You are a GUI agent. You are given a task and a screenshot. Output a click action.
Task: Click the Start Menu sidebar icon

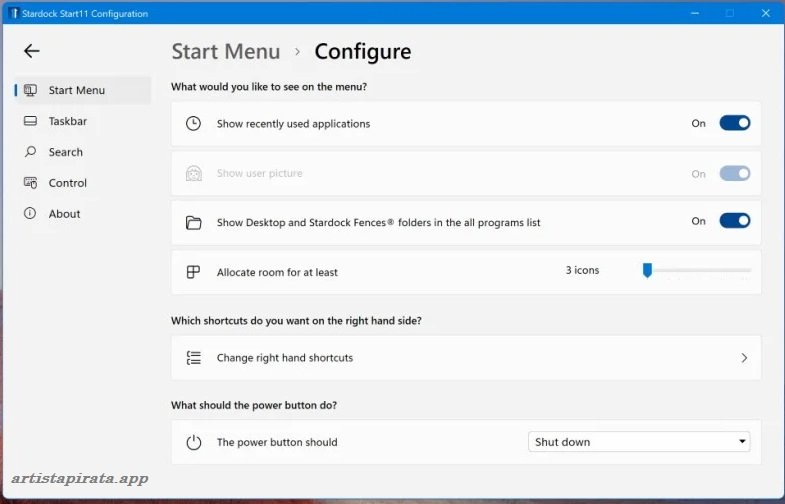[30, 90]
